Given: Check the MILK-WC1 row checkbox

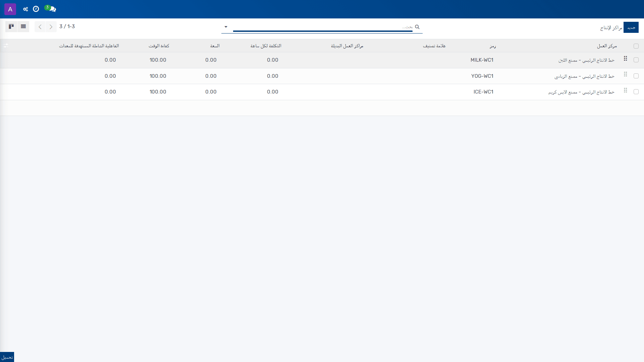Looking at the screenshot, I should [x=636, y=60].
